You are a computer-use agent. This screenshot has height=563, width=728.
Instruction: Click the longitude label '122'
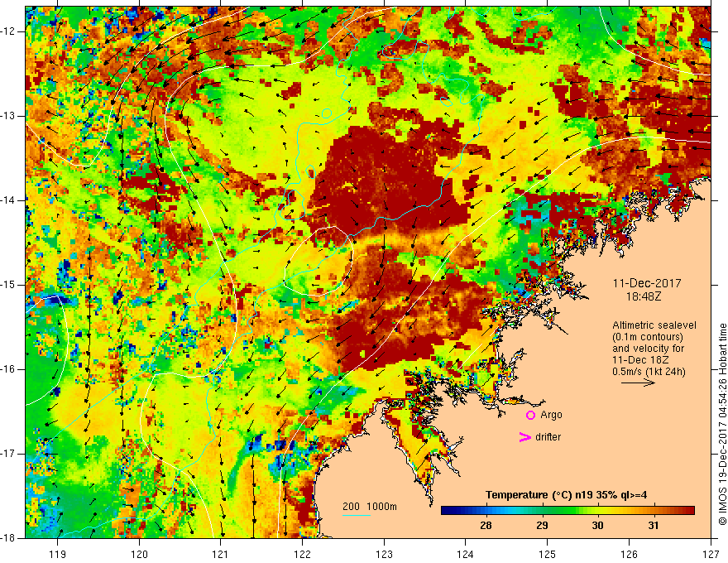point(302,554)
